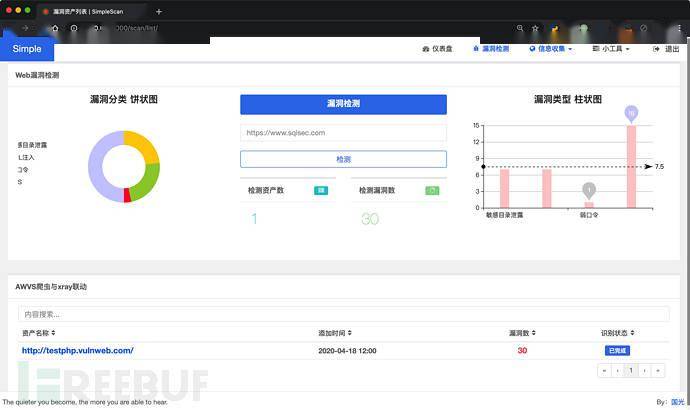Click the 退出 logout link
Image resolution: width=690 pixels, height=410 pixels.
point(672,49)
